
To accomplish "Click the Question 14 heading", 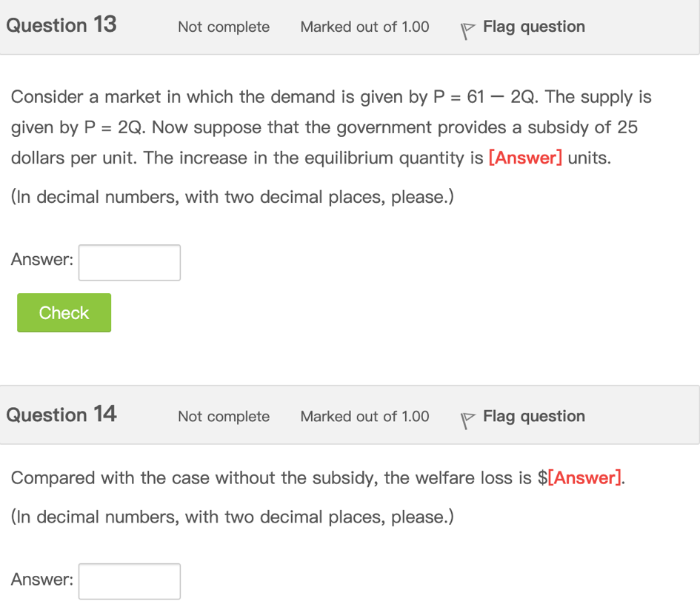I will point(61,415).
